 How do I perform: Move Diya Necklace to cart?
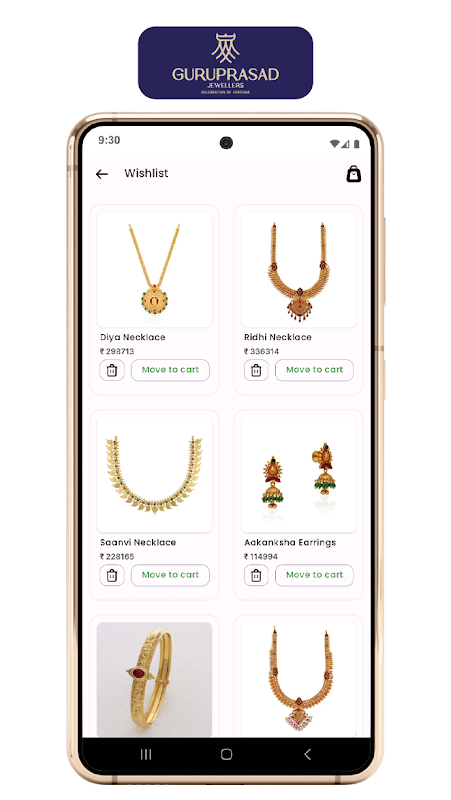pos(170,370)
